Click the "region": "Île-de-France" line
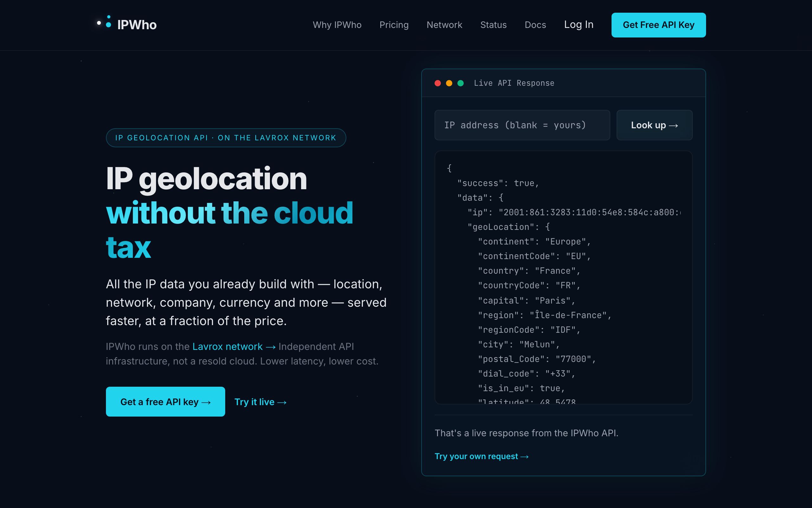812x508 pixels. (x=545, y=315)
